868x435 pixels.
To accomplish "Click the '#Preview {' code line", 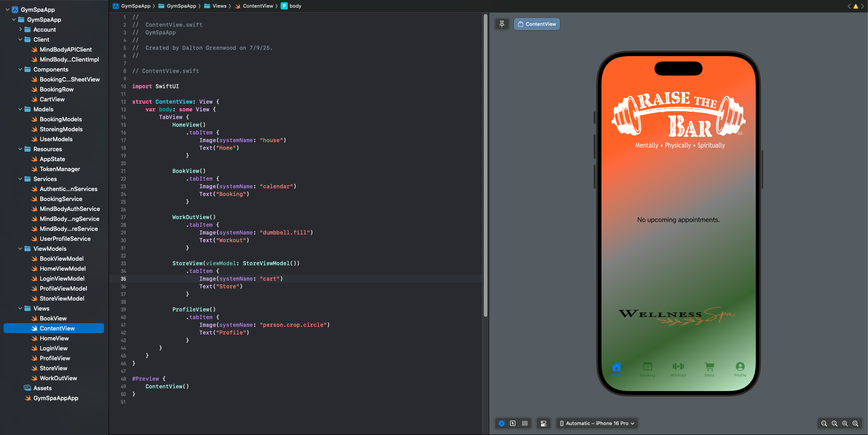I will click(x=149, y=379).
